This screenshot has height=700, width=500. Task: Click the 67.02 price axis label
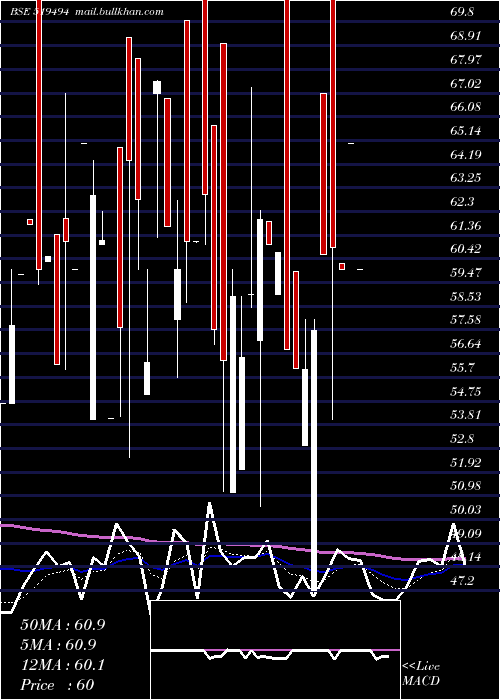(466, 83)
